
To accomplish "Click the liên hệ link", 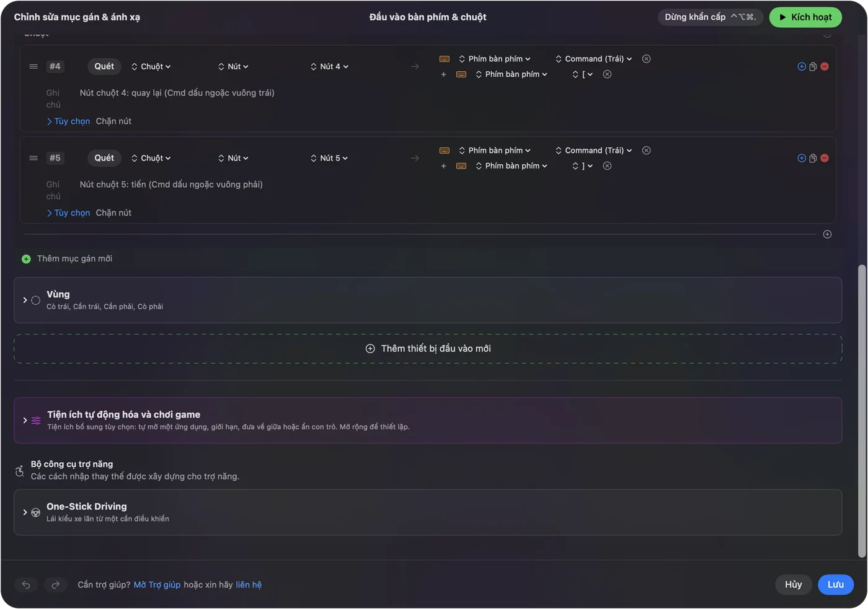I will coord(249,585).
